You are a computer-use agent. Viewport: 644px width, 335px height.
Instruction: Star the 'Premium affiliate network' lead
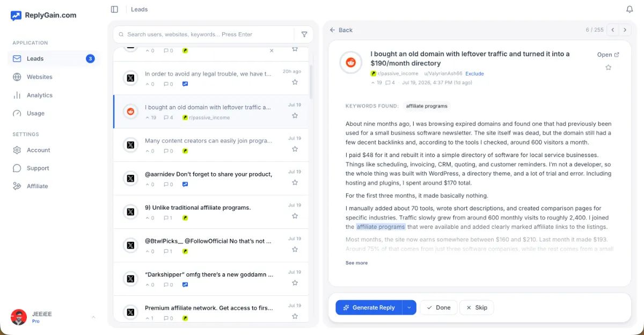(x=295, y=316)
